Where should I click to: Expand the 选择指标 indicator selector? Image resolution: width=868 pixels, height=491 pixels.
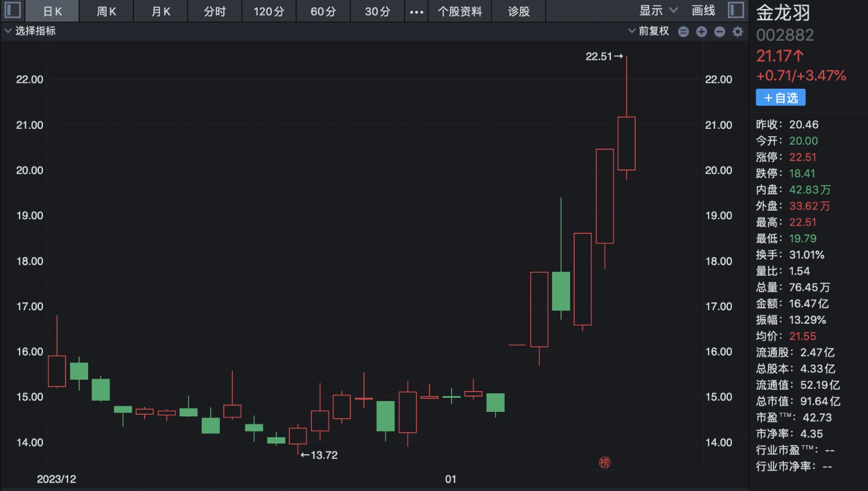click(x=31, y=31)
